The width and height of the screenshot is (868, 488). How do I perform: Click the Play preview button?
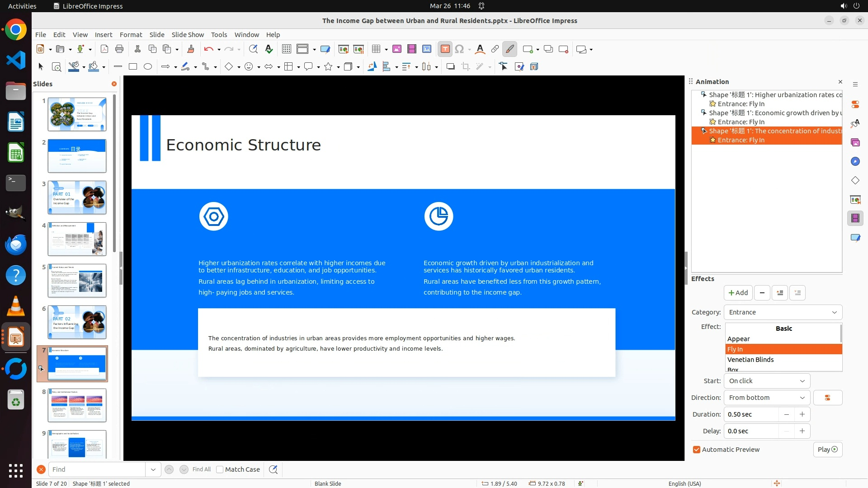coord(827,450)
